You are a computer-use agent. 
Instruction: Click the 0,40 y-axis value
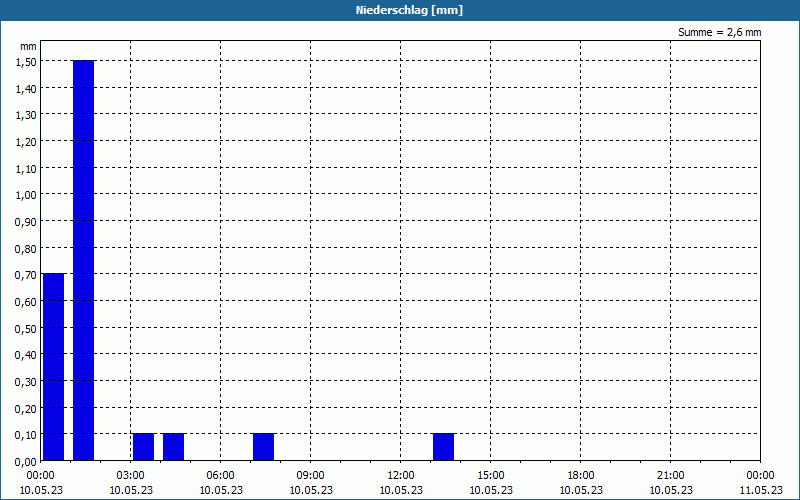pyautogui.click(x=26, y=355)
